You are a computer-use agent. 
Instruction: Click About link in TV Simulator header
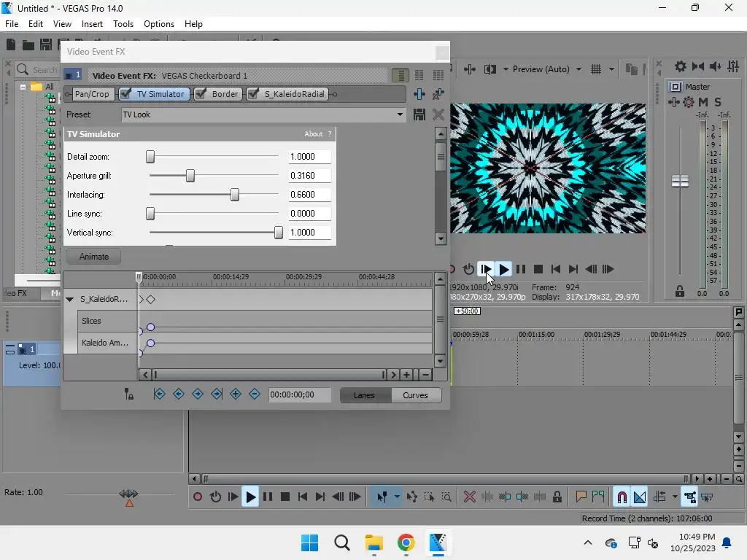coord(314,134)
